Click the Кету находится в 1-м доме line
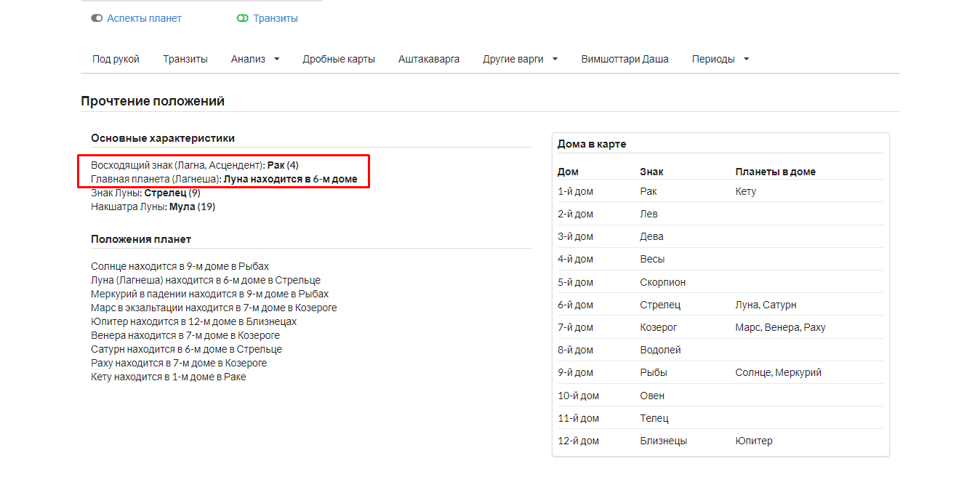This screenshot has height=477, width=980. click(168, 377)
